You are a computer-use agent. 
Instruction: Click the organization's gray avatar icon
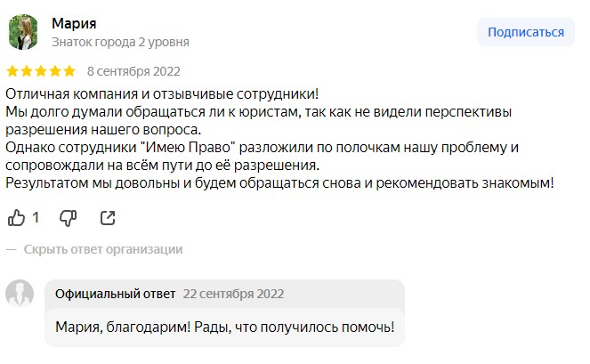[20, 293]
